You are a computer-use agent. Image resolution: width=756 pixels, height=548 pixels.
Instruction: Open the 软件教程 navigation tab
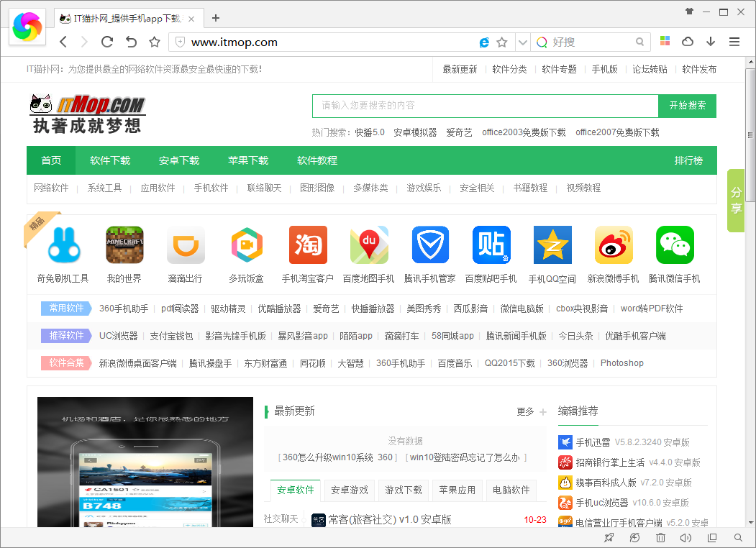click(x=316, y=160)
